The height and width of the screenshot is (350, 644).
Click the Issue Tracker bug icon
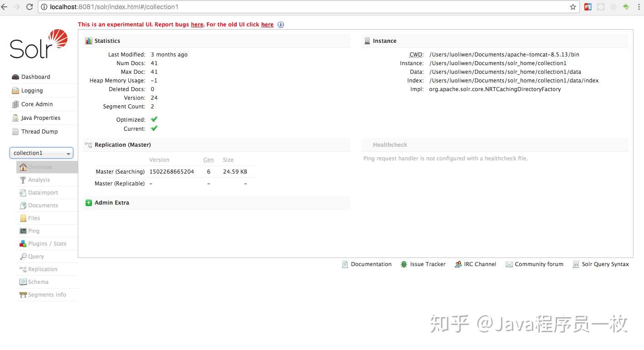coord(404,264)
